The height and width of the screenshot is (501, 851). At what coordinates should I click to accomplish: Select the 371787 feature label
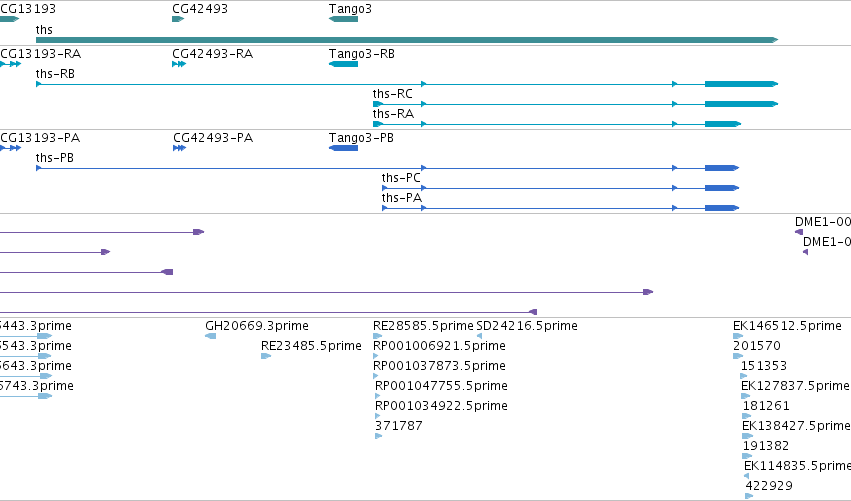tap(399, 426)
